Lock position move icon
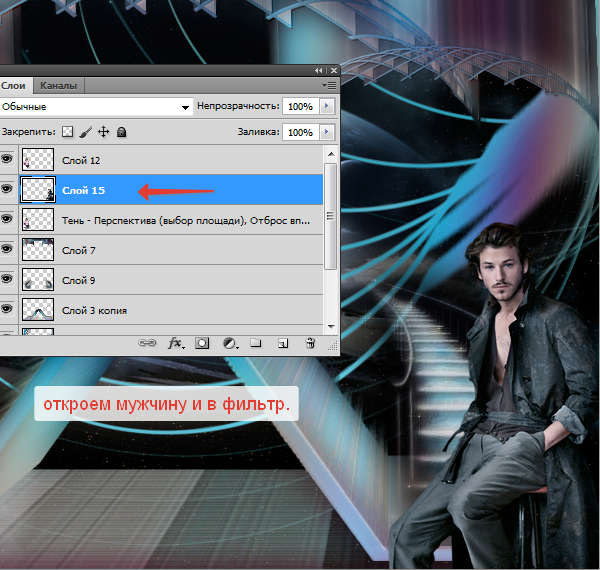The image size is (600, 570). point(103,132)
